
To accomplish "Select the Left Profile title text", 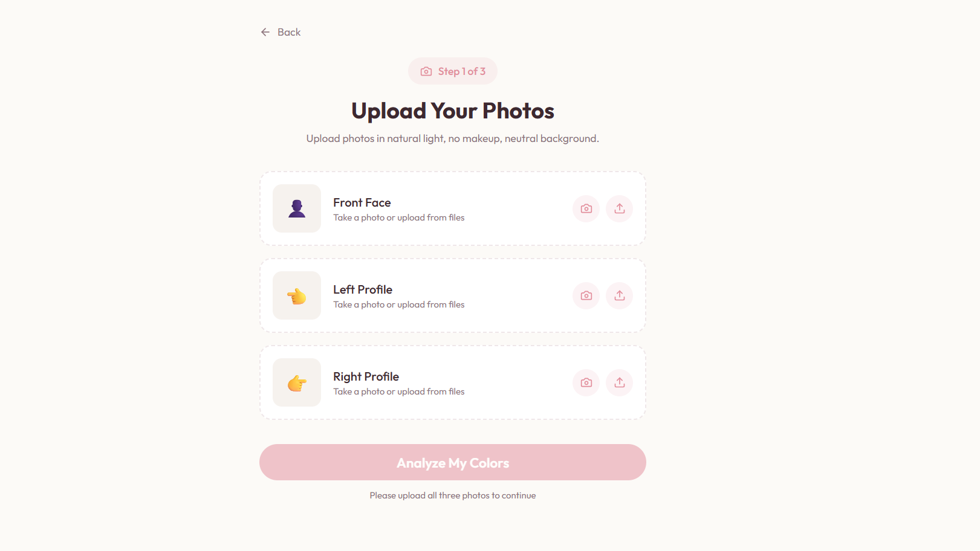I will [363, 289].
